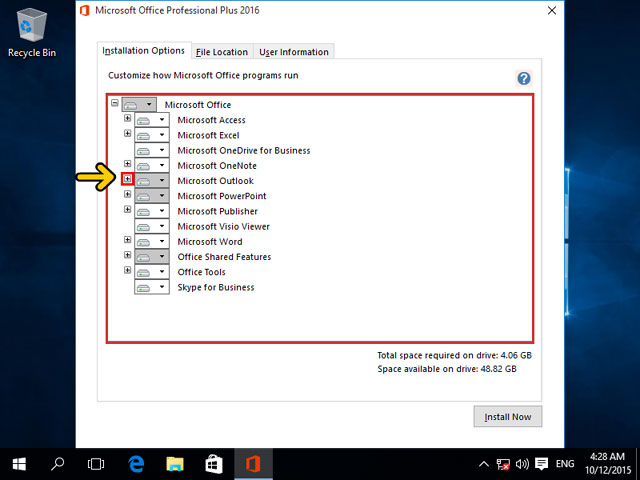
Task: Select Microsoft Excel label
Action: coord(208,135)
